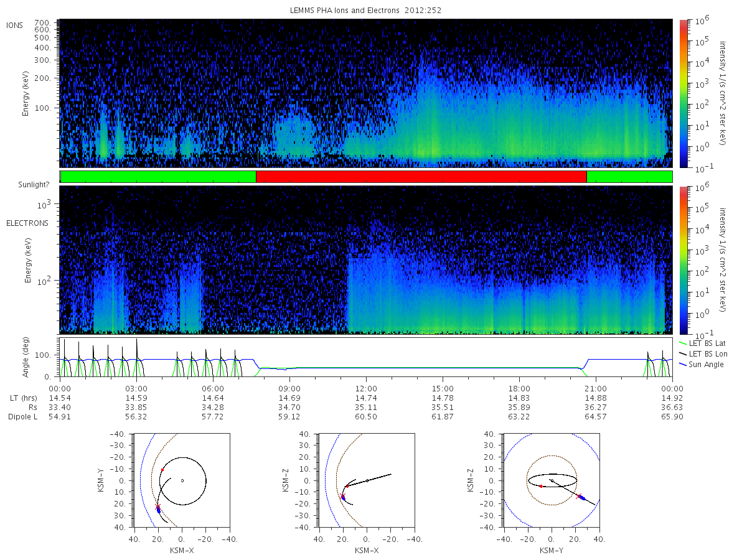Click the 09:00 time axis label
The image size is (747, 560).
tap(289, 388)
